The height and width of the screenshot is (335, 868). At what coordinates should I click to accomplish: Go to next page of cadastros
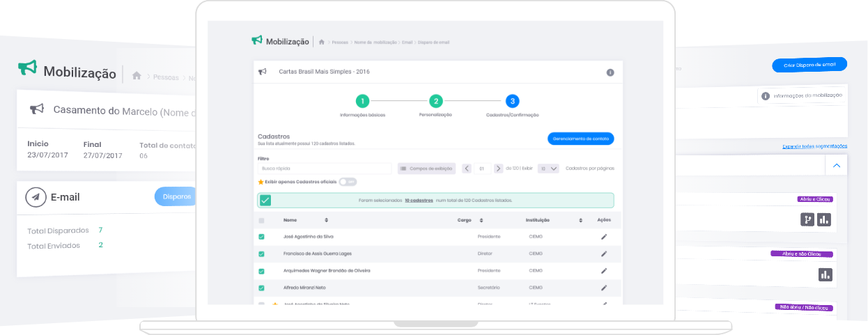(x=498, y=169)
